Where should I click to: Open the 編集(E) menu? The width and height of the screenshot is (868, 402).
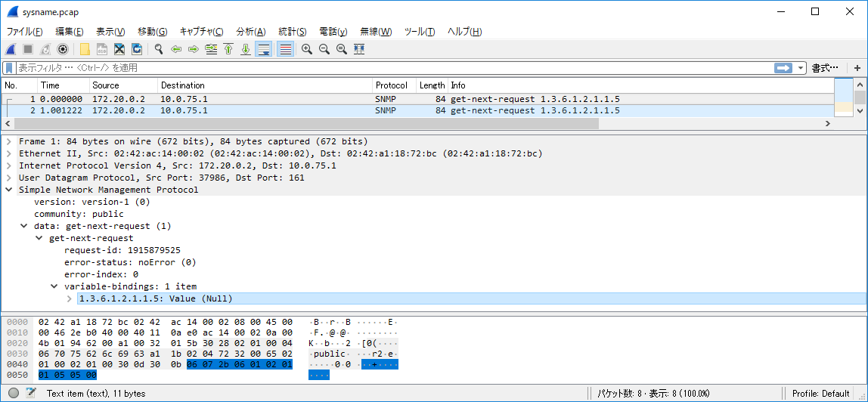click(x=70, y=32)
